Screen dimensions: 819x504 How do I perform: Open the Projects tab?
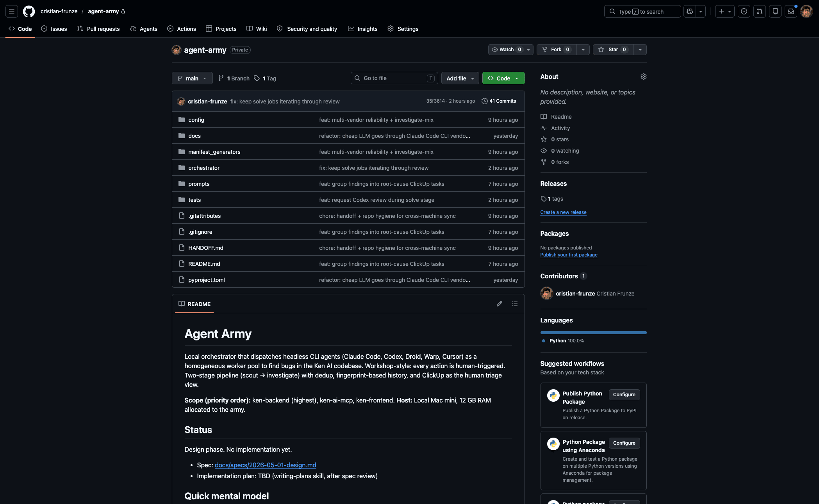[221, 28]
